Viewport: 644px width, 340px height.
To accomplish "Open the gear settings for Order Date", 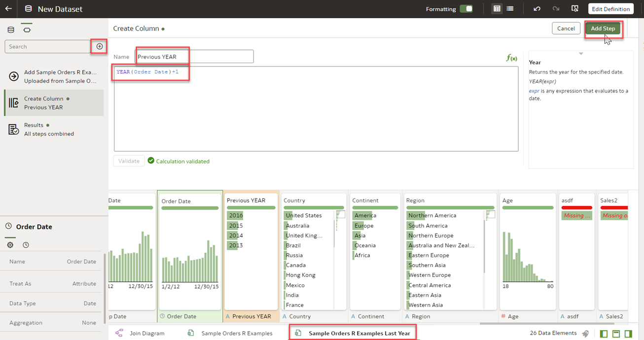I will 10,245.
